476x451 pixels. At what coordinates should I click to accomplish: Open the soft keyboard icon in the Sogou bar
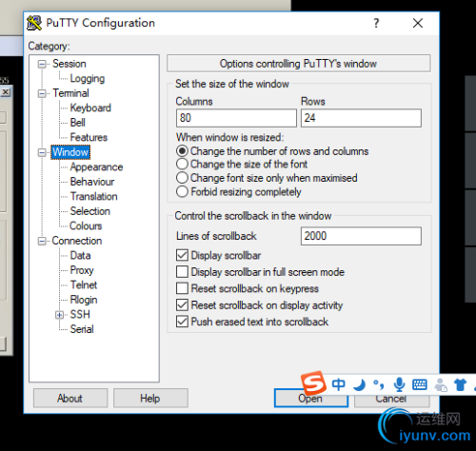pos(420,384)
